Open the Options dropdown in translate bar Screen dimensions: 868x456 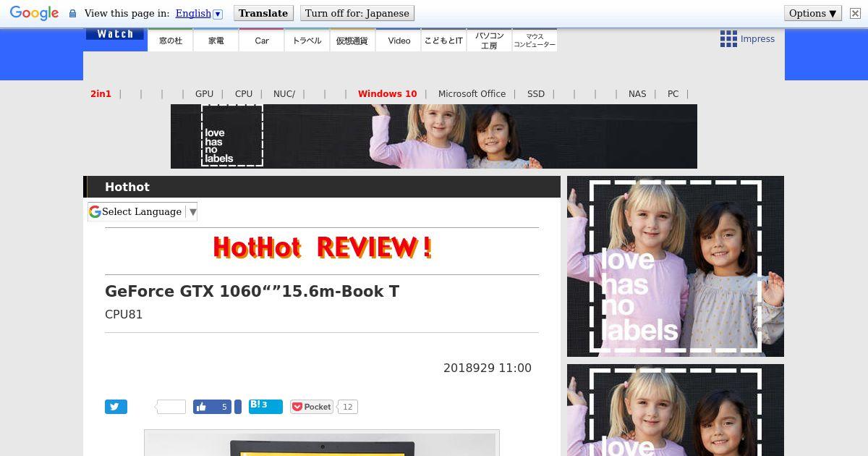pyautogui.click(x=813, y=13)
